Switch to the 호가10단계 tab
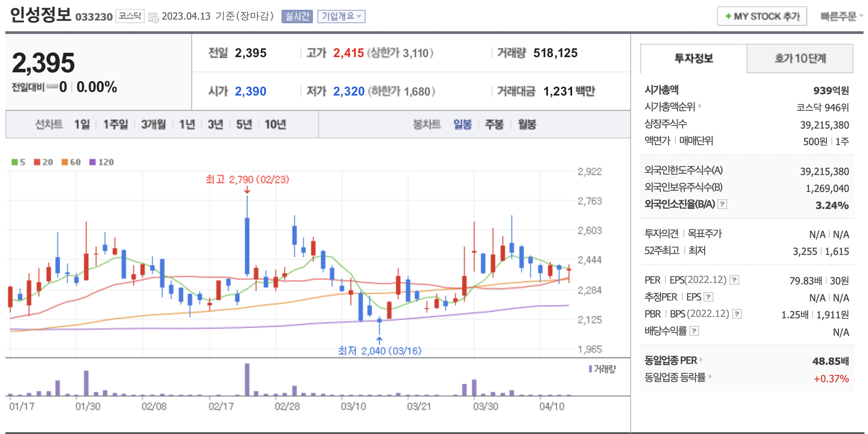This screenshot has width=868, height=434. click(800, 58)
